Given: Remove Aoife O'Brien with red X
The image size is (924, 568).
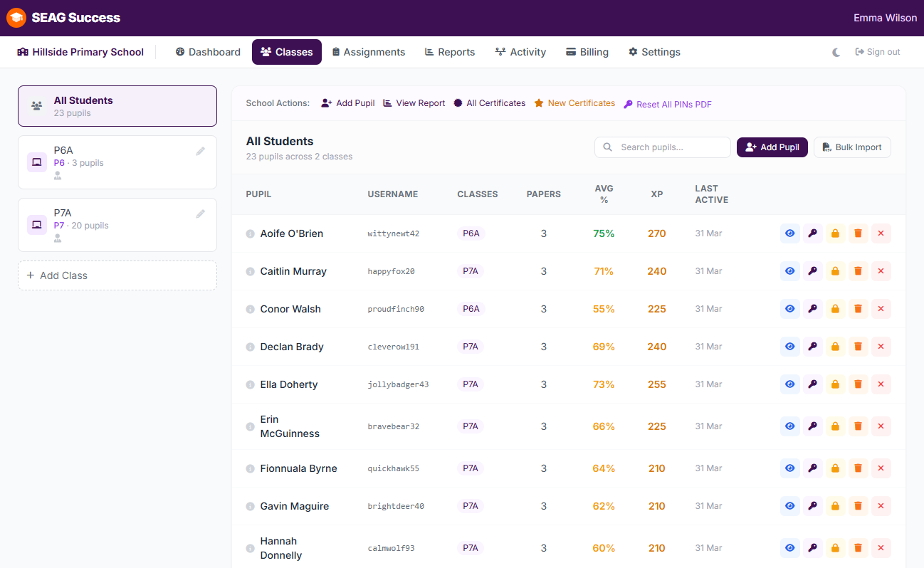Looking at the screenshot, I should point(881,233).
